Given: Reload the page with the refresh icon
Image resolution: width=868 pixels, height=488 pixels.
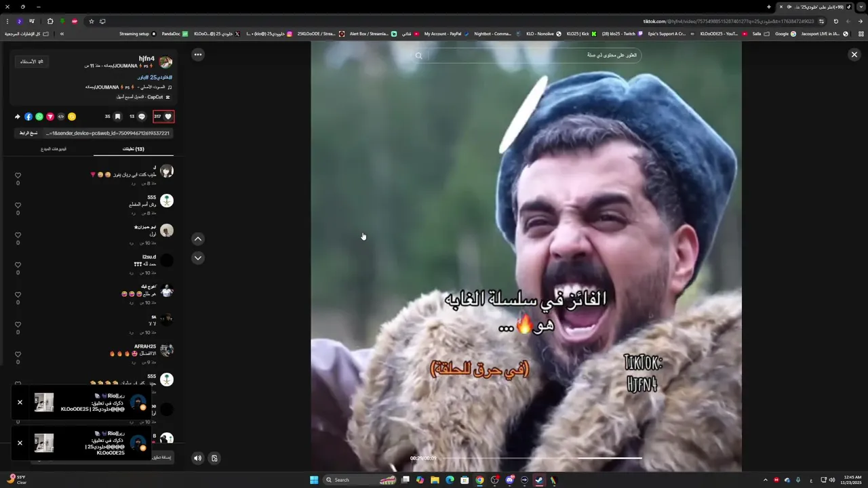Looking at the screenshot, I should coord(836,21).
